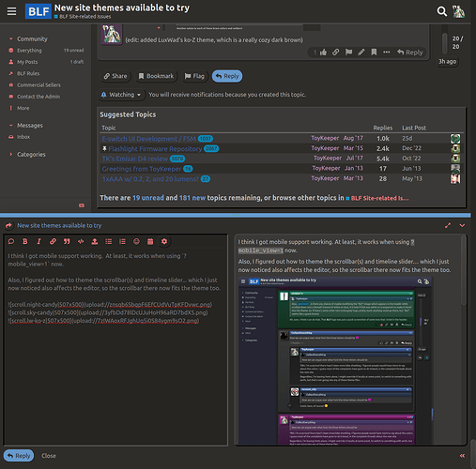This screenshot has height=469, width=476.
Task: Click the Bookmark topic button
Action: [x=156, y=76]
